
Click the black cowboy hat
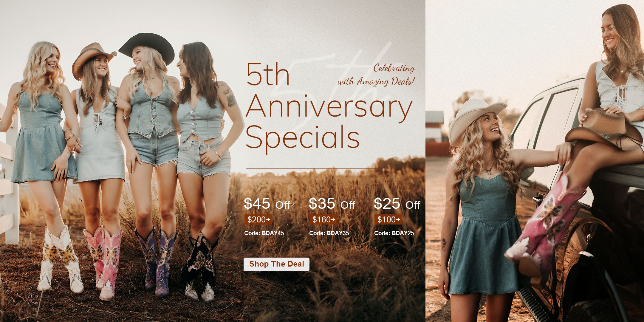click(x=147, y=47)
